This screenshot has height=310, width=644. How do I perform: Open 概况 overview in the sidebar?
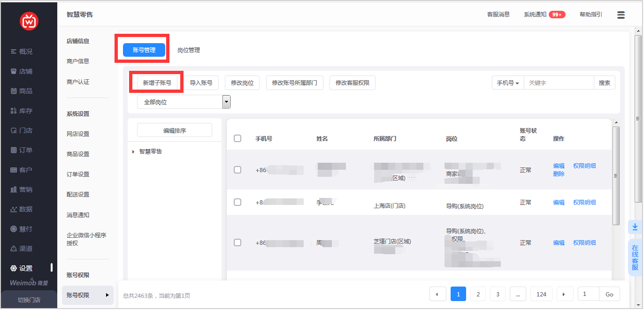pos(22,52)
